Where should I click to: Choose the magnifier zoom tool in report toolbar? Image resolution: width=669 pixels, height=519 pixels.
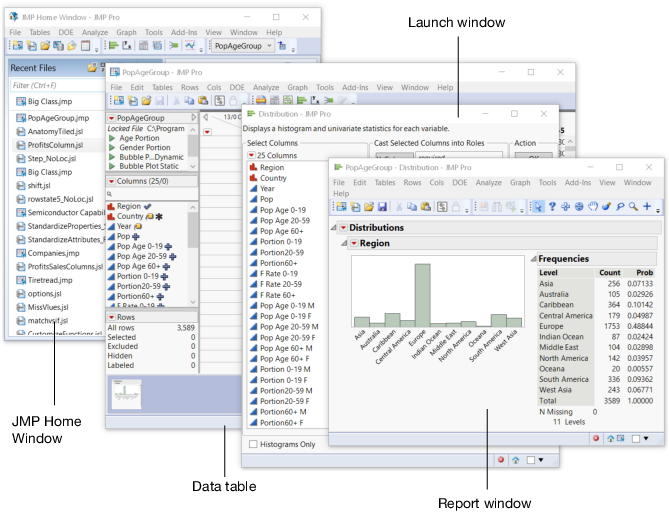coord(634,207)
